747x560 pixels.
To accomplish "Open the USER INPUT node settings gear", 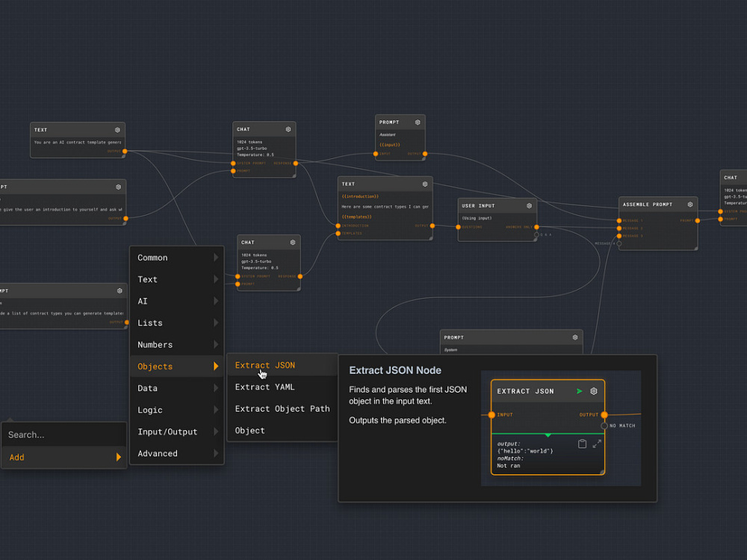I will 530,206.
